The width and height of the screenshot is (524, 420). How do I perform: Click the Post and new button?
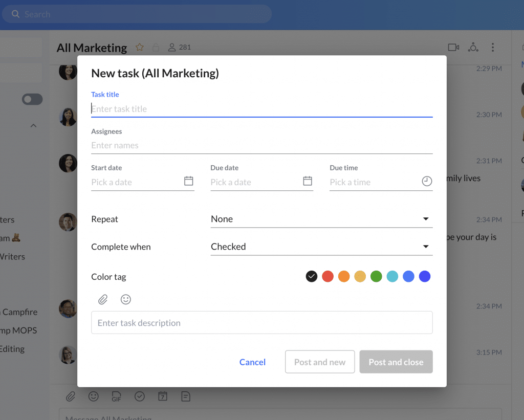pyautogui.click(x=320, y=362)
